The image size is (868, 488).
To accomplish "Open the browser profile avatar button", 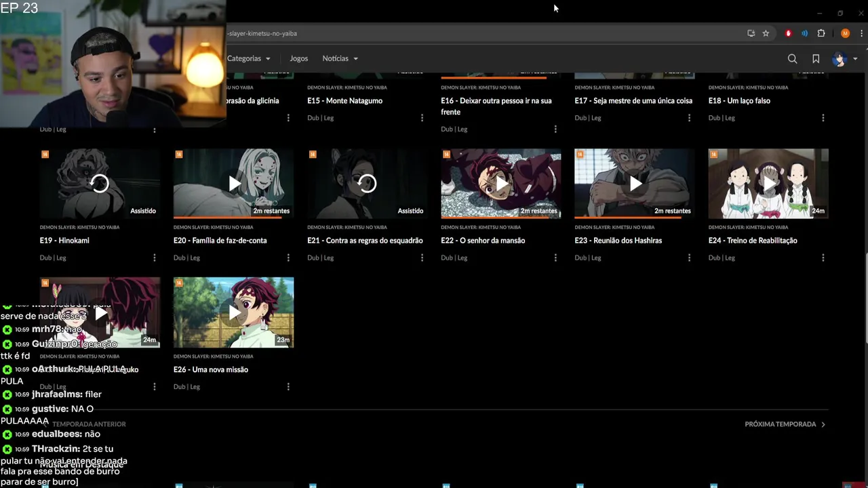I will pyautogui.click(x=845, y=33).
